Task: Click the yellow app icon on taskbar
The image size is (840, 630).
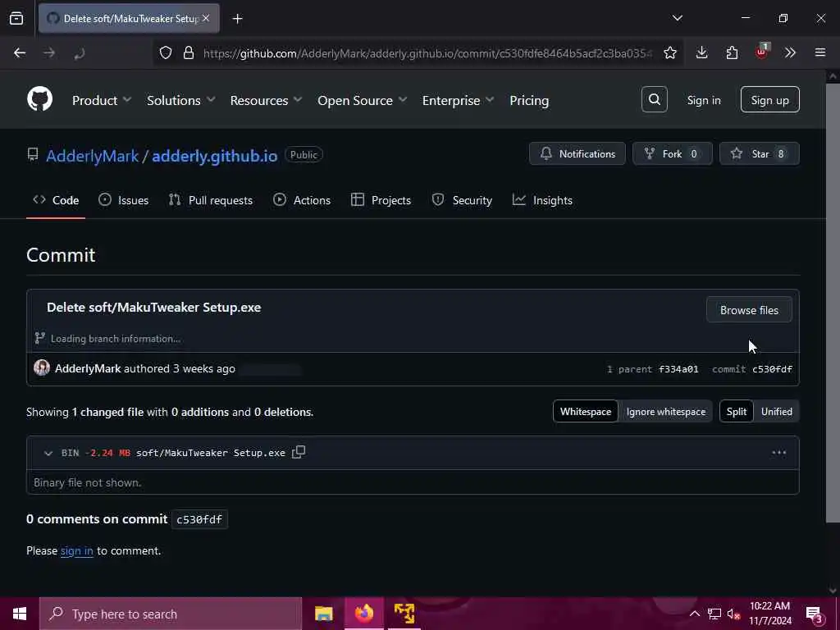Action: click(404, 614)
